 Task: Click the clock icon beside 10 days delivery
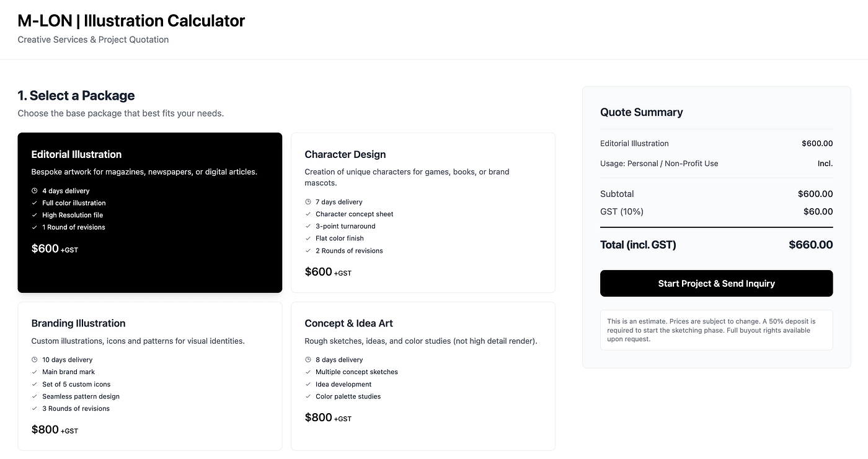click(x=35, y=360)
